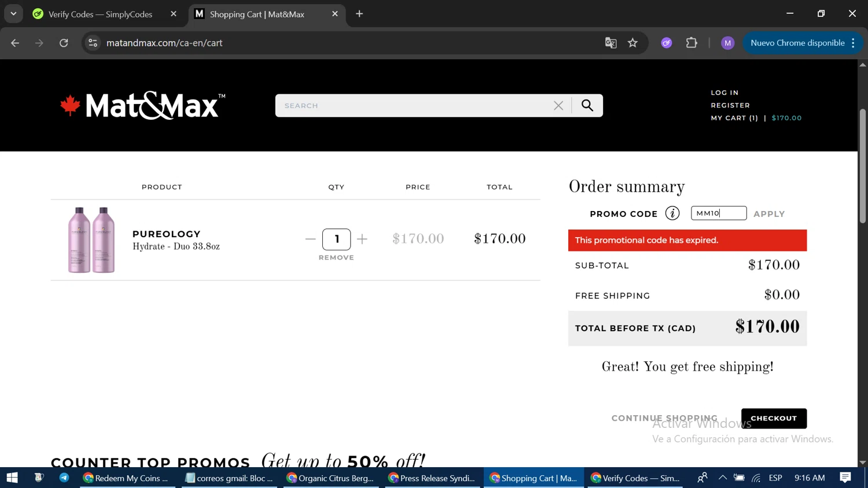Click the $170.00 cart amount in header
This screenshot has height=488, width=868.
click(x=786, y=118)
